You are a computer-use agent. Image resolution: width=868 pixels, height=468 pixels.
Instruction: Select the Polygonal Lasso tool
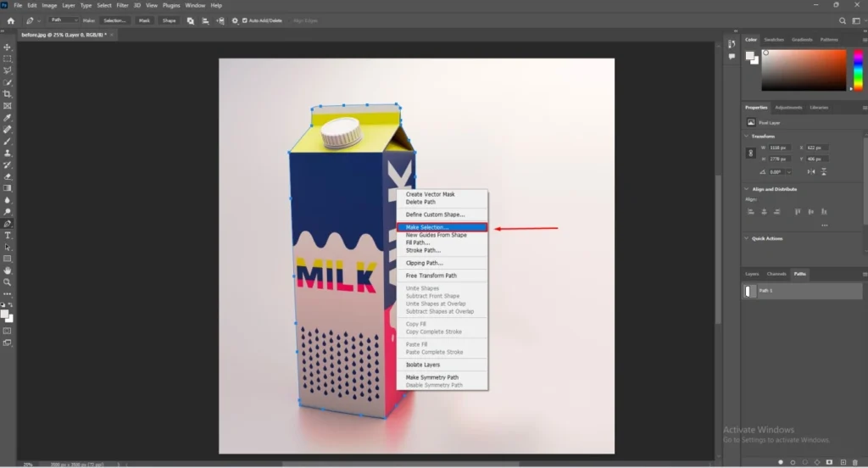click(7, 70)
